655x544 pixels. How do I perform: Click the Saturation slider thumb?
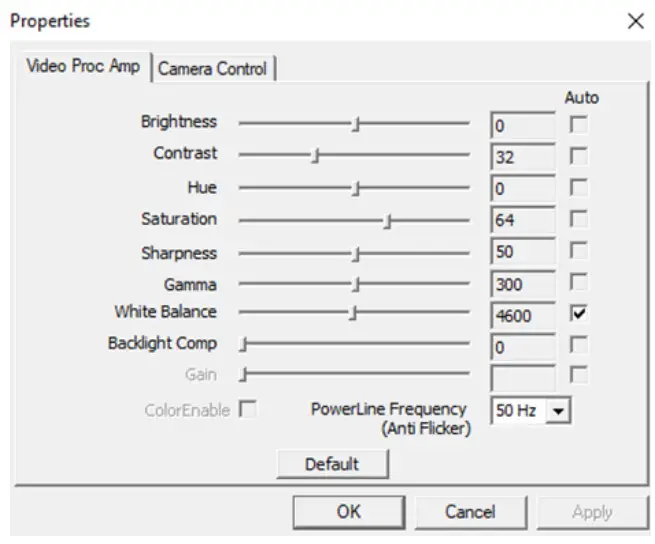(387, 220)
